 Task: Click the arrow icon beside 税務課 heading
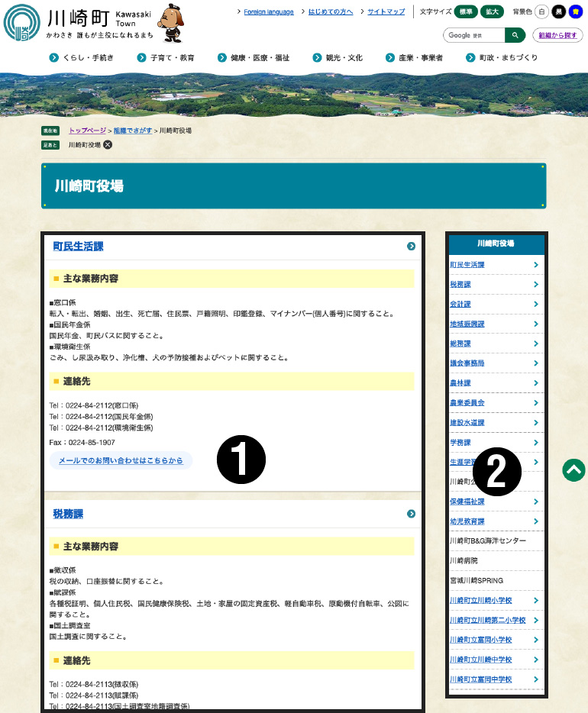[411, 514]
